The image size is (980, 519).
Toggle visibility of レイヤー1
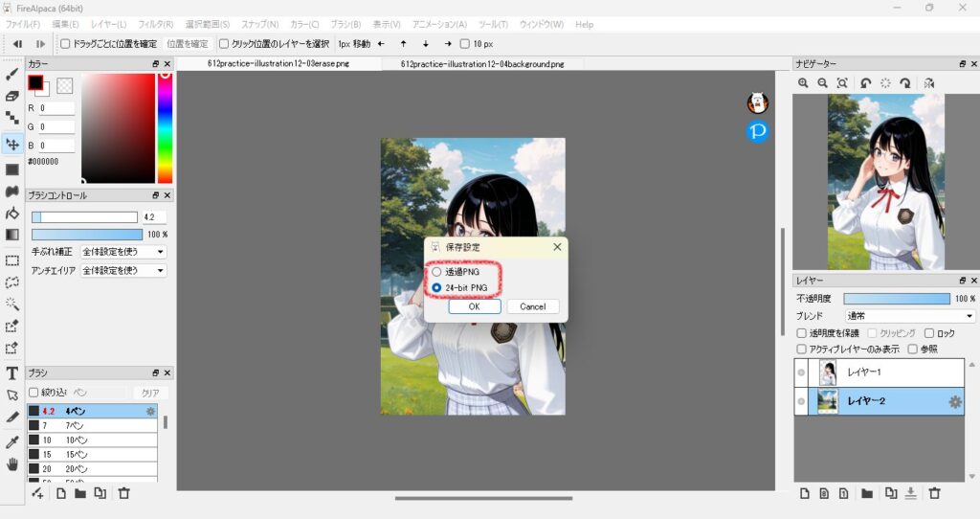tap(802, 372)
